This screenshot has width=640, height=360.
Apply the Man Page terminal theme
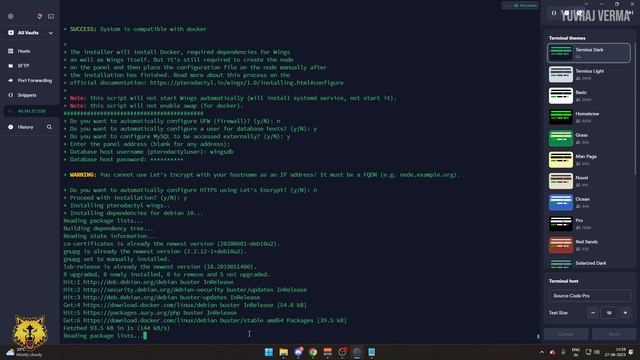589,160
